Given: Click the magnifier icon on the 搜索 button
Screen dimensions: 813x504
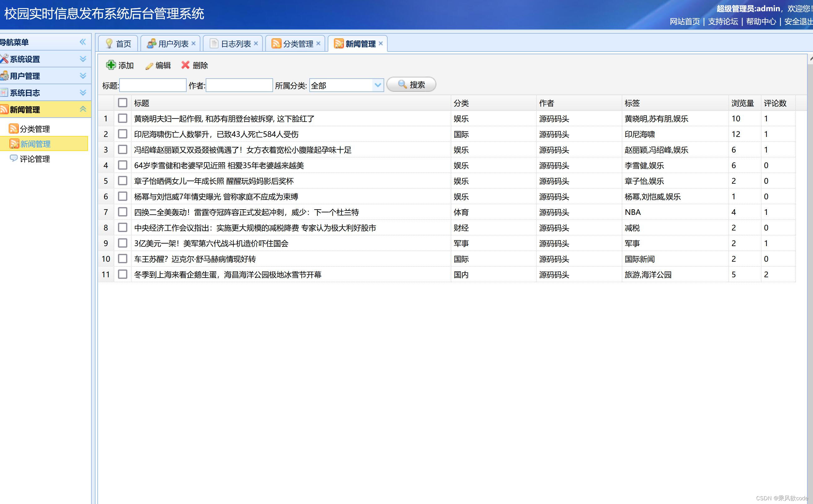Looking at the screenshot, I should pos(402,85).
